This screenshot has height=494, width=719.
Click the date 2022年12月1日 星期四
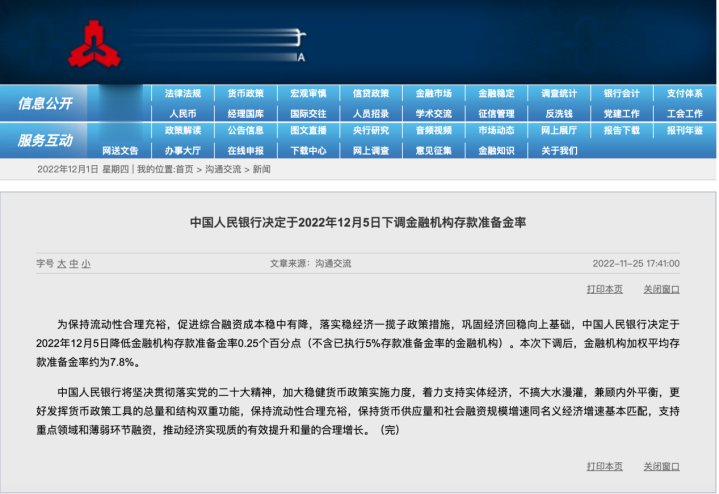[83, 169]
